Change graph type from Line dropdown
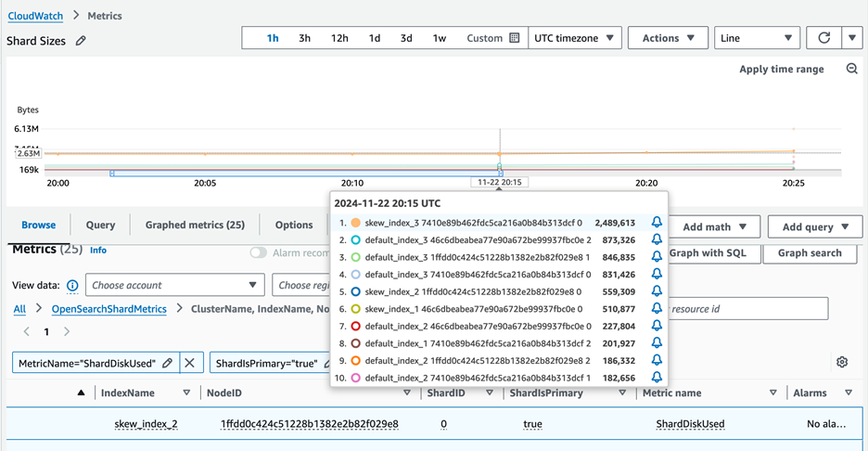Screen dimensions: 868x451 (x=757, y=38)
